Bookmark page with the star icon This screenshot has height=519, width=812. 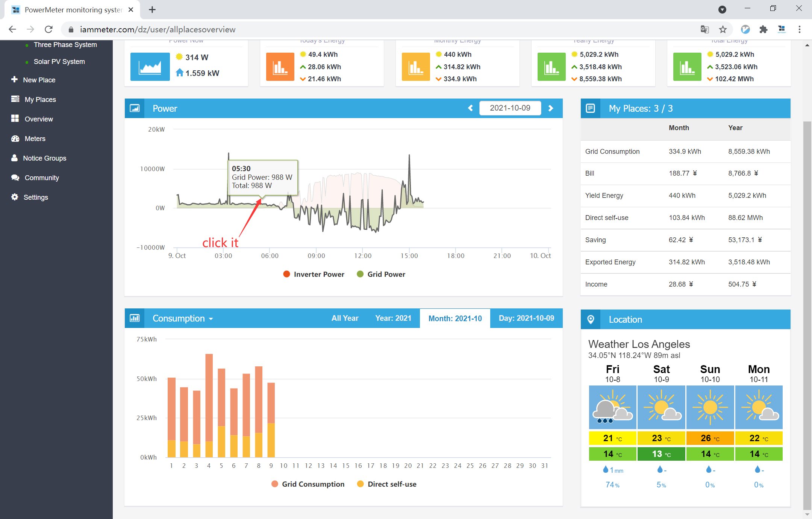tap(723, 29)
